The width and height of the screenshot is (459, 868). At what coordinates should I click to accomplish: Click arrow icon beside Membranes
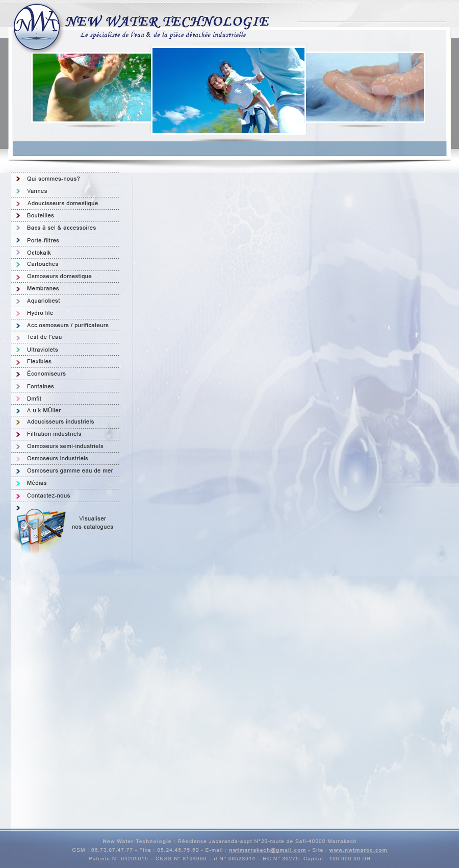pyautogui.click(x=18, y=289)
